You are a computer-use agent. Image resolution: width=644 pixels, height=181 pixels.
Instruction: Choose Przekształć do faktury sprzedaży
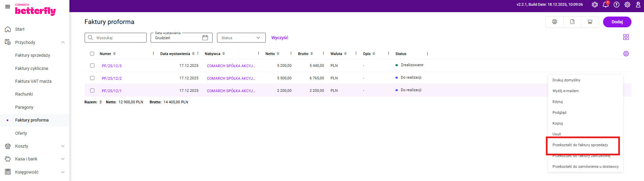pyautogui.click(x=580, y=145)
